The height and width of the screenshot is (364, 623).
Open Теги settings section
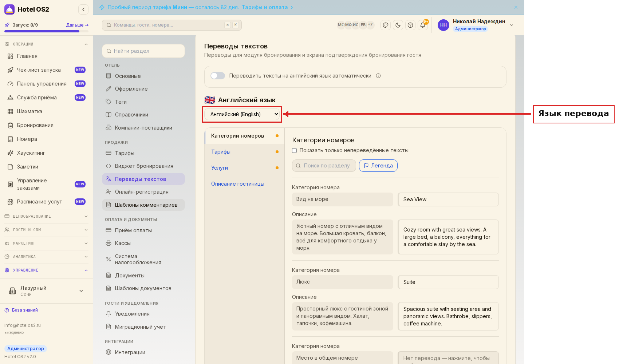(x=143, y=102)
